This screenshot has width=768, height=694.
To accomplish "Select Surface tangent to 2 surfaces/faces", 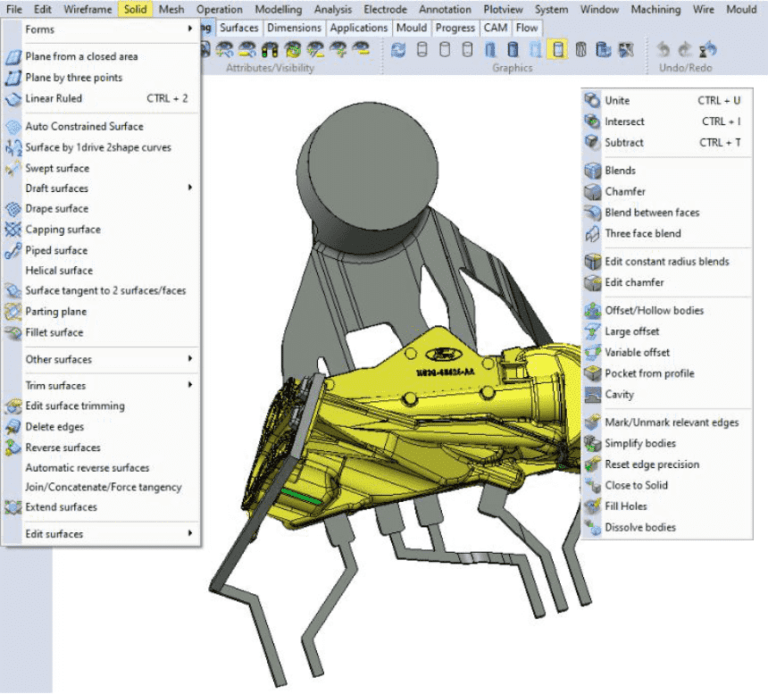I will coord(101,291).
